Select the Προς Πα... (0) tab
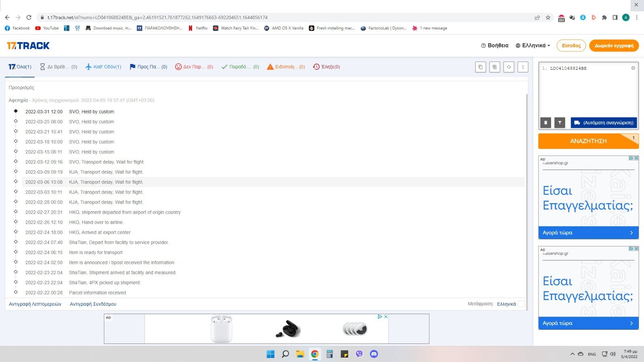Image resolution: width=644 pixels, height=362 pixels. [x=148, y=67]
